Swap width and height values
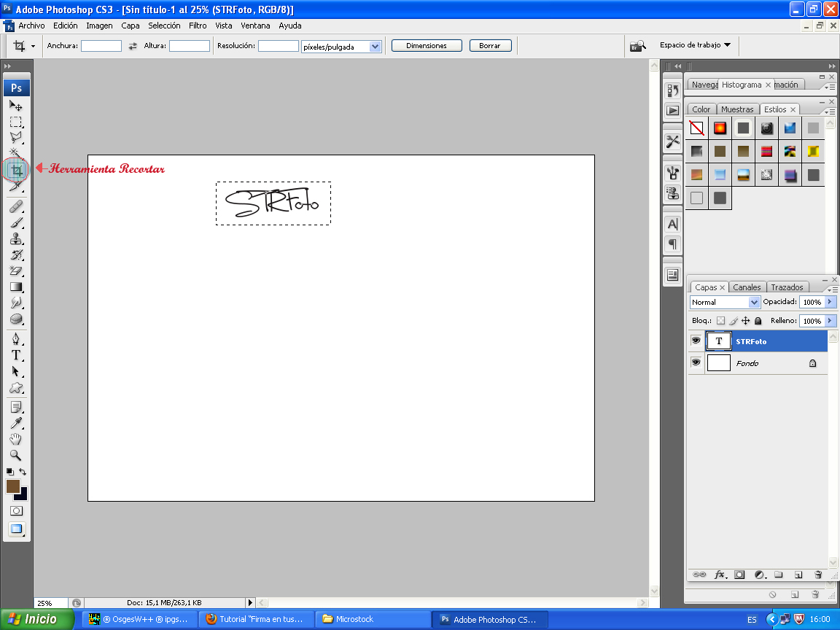840x630 pixels. tap(132, 46)
